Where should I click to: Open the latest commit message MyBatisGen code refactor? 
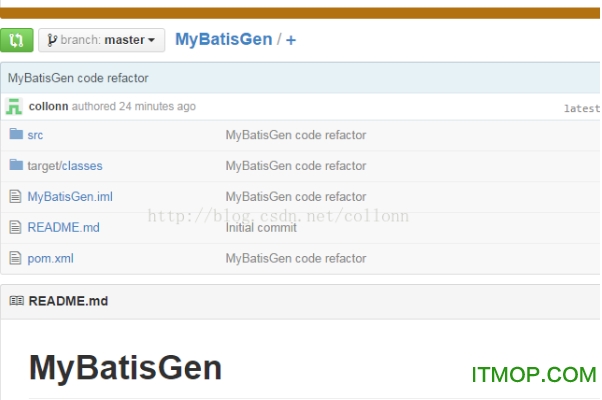78,78
